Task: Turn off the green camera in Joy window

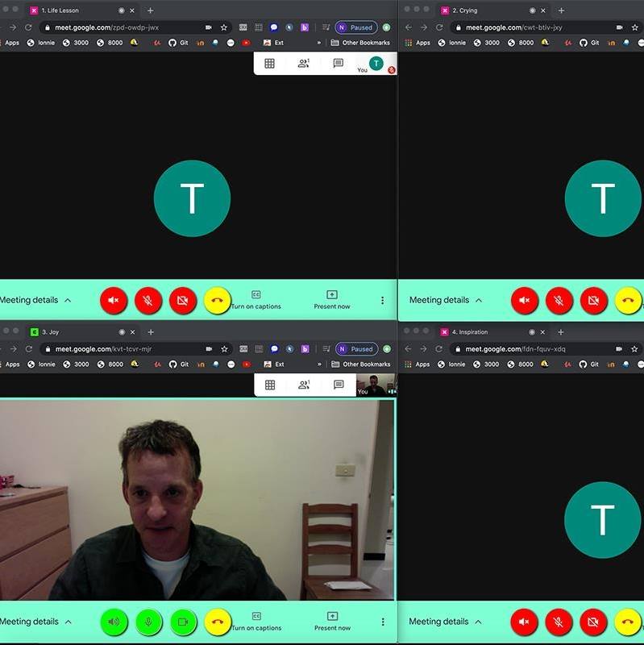Action: click(183, 622)
